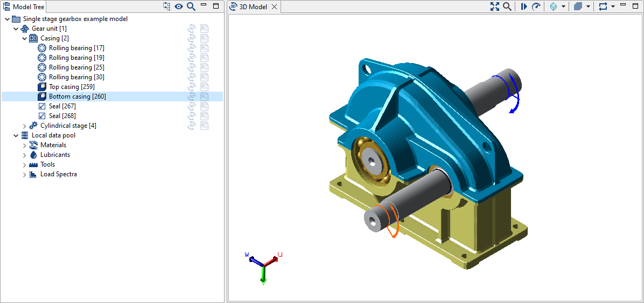Open the dropdown arrow beside wireframe cube icon
Image resolution: width=644 pixels, height=303 pixels.
[563, 6]
